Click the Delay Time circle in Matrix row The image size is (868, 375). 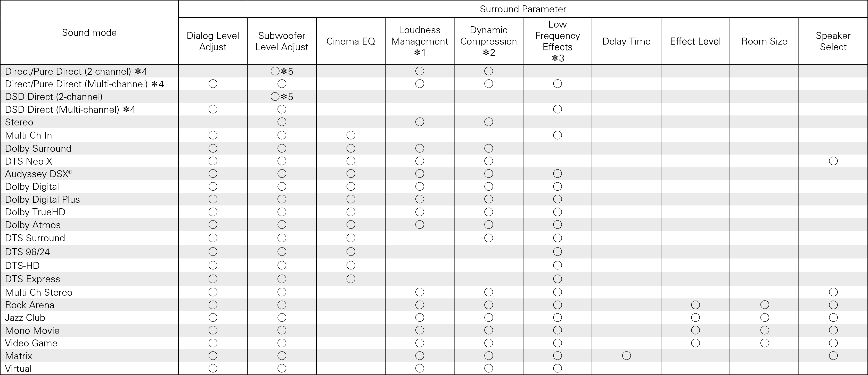[626, 356]
